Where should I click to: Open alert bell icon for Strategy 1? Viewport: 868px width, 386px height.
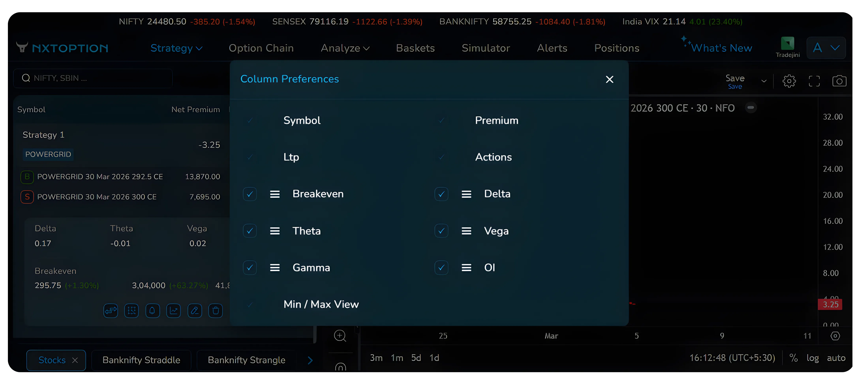[153, 311]
